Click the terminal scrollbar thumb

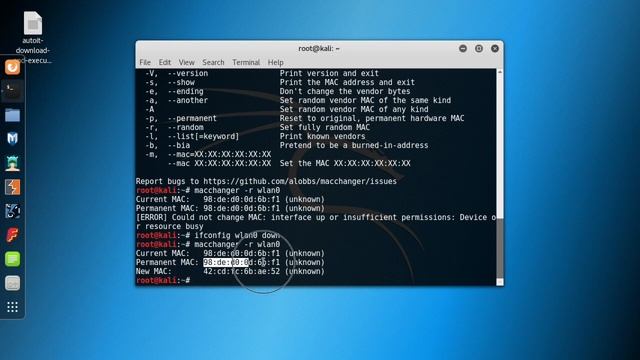point(500,248)
